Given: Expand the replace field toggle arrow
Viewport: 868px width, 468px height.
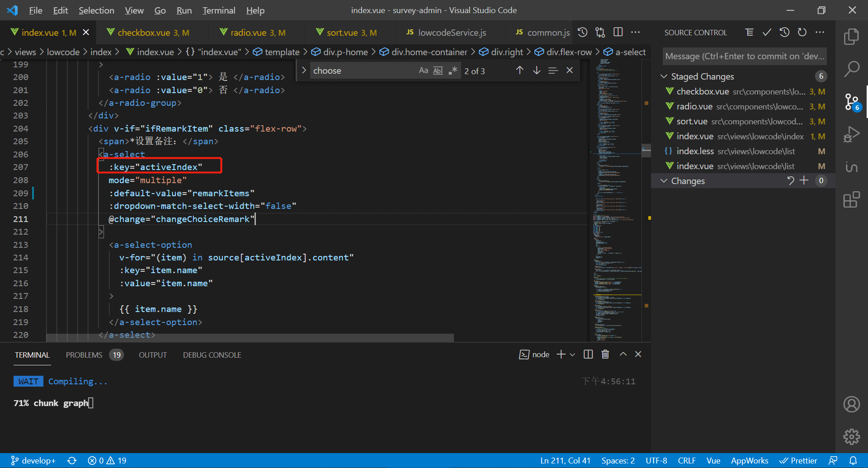Looking at the screenshot, I should coord(304,71).
